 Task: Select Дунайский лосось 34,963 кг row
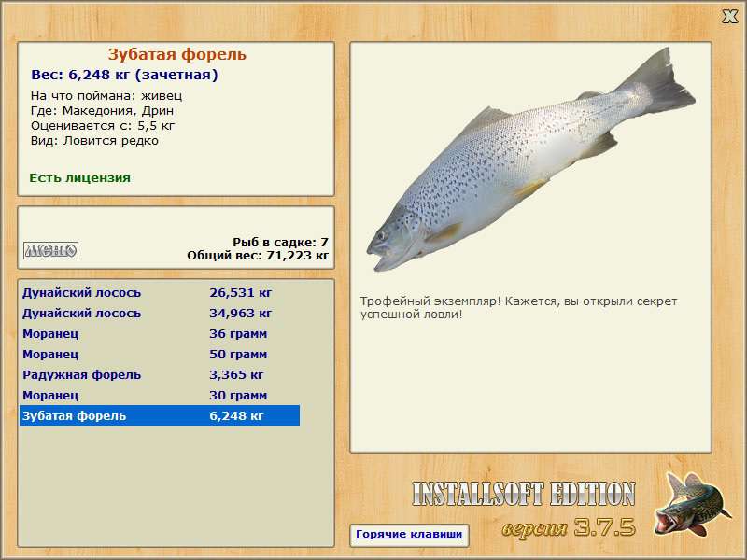coord(160,314)
